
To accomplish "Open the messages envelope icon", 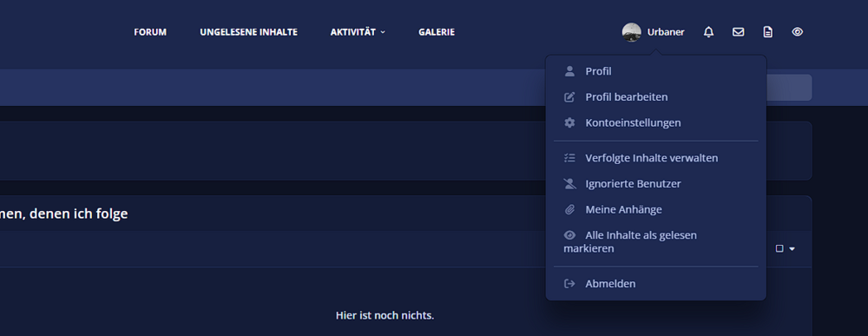I will [x=738, y=32].
